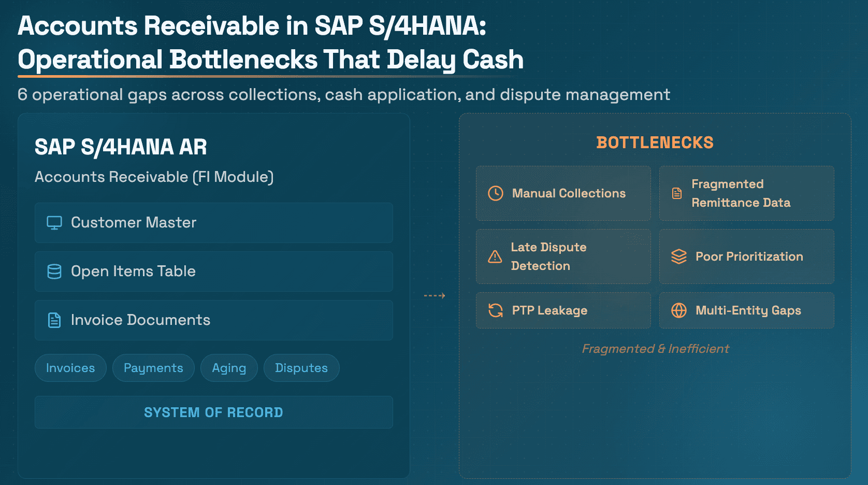Click the Fragmented & Inefficient caption
Viewport: 868px width, 485px height.
[x=655, y=349]
